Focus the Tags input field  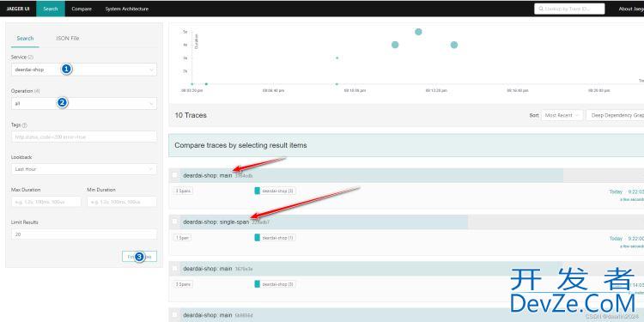pyautogui.click(x=84, y=137)
